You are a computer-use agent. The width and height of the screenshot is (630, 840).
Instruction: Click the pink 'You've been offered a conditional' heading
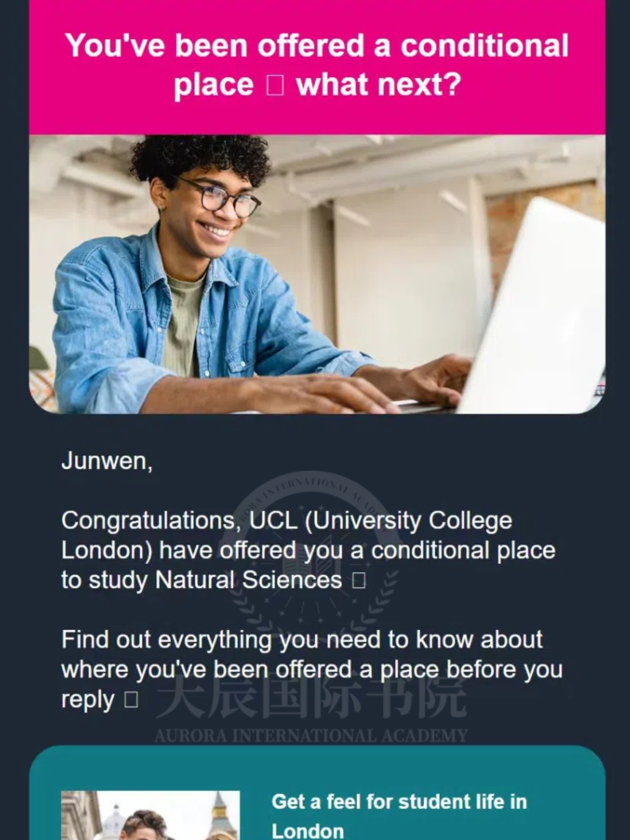(x=317, y=45)
